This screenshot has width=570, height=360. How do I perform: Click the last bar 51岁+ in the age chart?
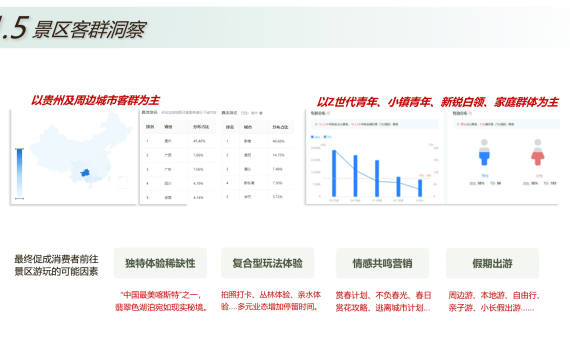[420, 188]
